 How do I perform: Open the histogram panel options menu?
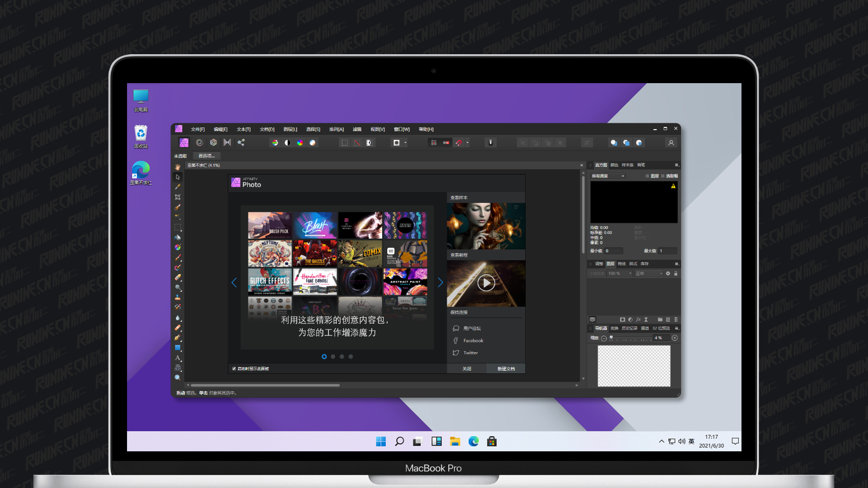[676, 165]
